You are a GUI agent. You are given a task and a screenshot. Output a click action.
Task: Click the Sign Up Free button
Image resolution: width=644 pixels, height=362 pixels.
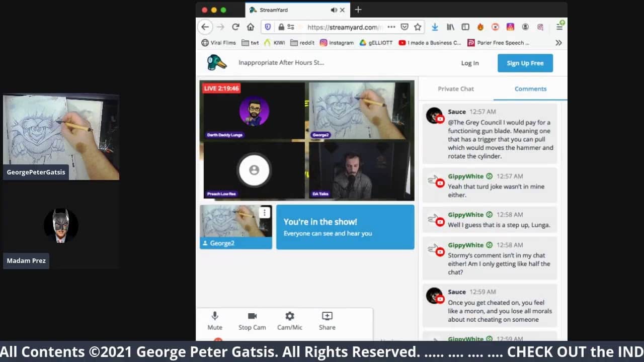(525, 63)
